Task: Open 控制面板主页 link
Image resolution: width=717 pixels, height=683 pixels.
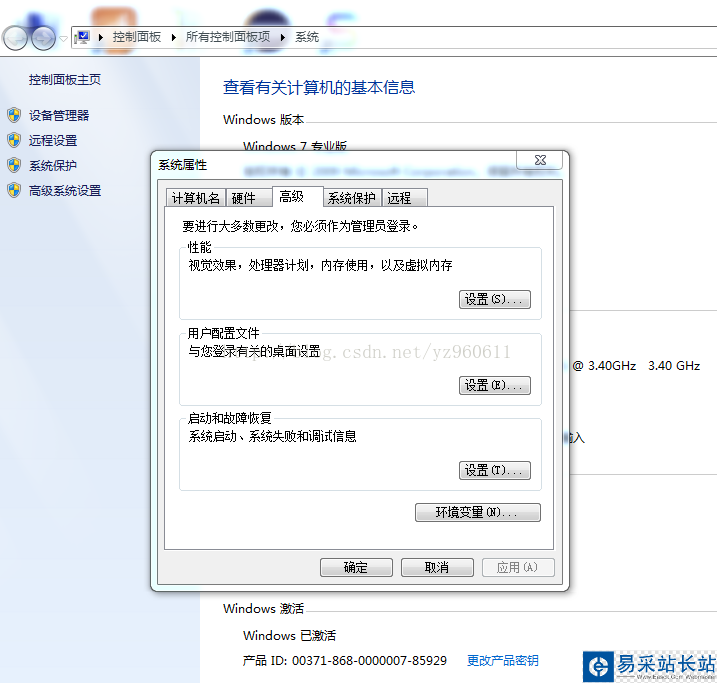Action: click(x=65, y=80)
